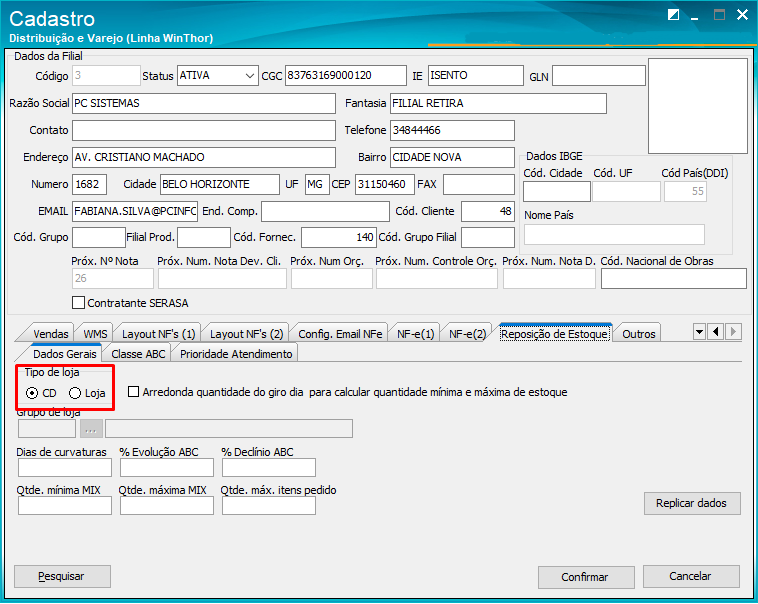Screen dimensions: 758x604
Task: Click the IE field showing ISENTO
Action: click(x=476, y=75)
